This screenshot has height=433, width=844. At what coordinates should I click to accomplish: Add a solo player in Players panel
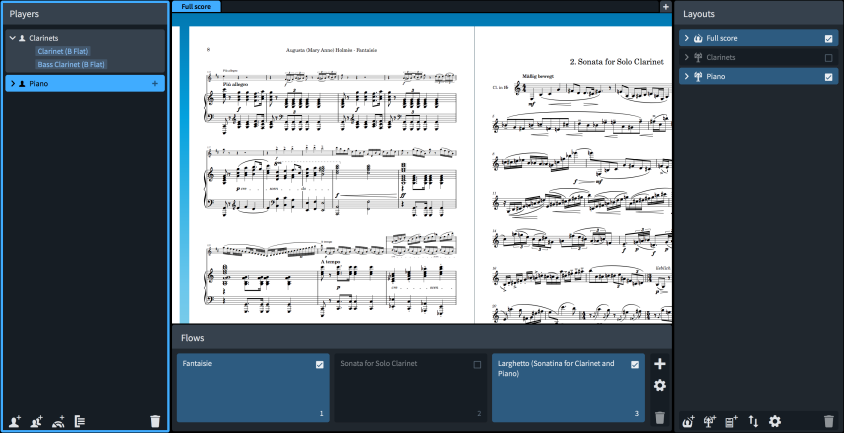15,421
